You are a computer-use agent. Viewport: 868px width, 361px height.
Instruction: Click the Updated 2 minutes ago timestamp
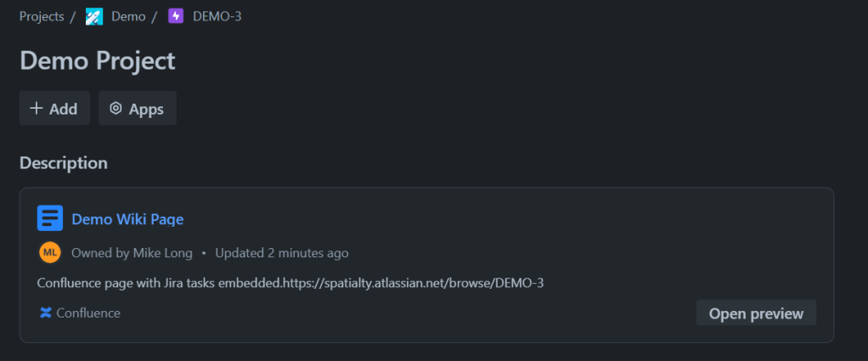click(x=282, y=253)
